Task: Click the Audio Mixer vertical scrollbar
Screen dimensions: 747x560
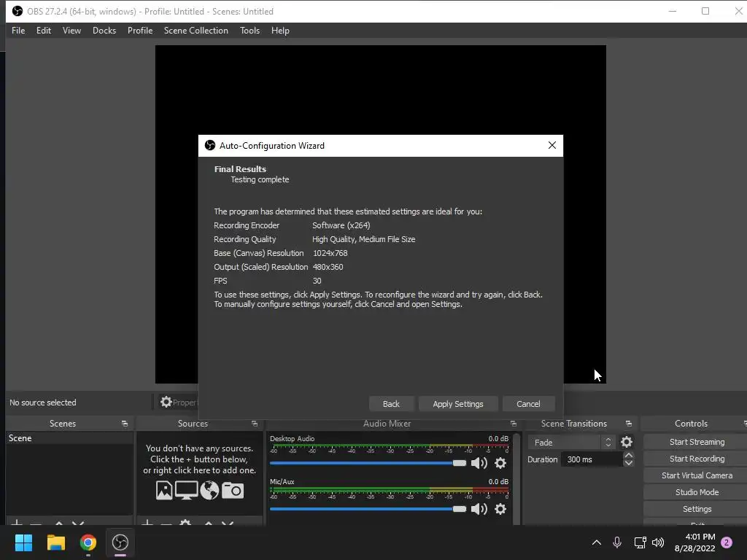Action: coord(517,478)
